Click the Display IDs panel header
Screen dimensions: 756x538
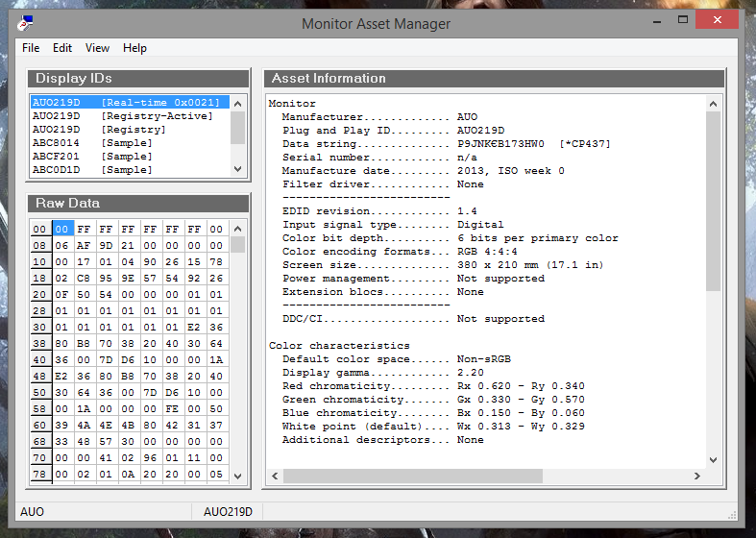[138, 78]
